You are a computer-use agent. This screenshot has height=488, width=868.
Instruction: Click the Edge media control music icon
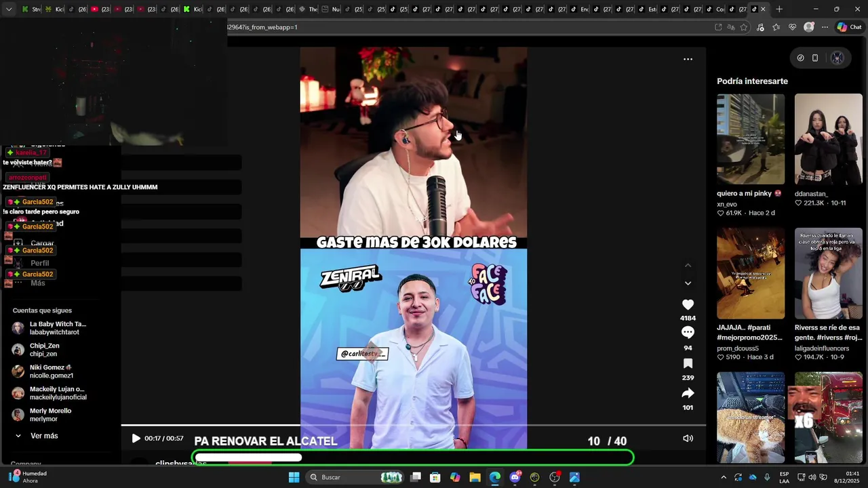coord(760,27)
